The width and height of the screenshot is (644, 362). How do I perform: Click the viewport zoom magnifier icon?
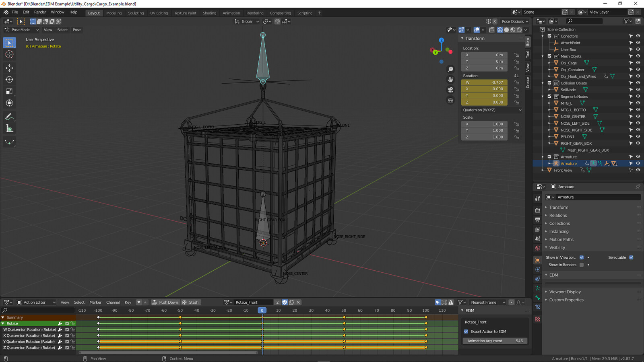tap(450, 70)
